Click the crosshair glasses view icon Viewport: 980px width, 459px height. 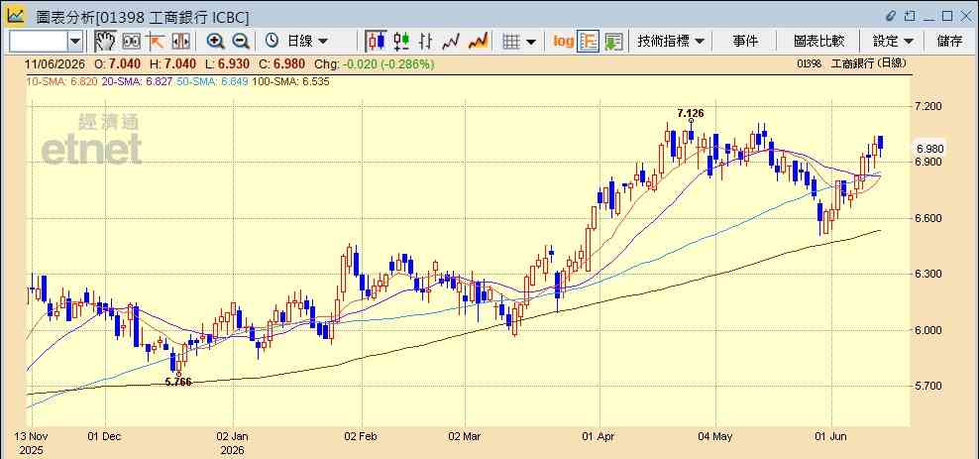click(131, 42)
